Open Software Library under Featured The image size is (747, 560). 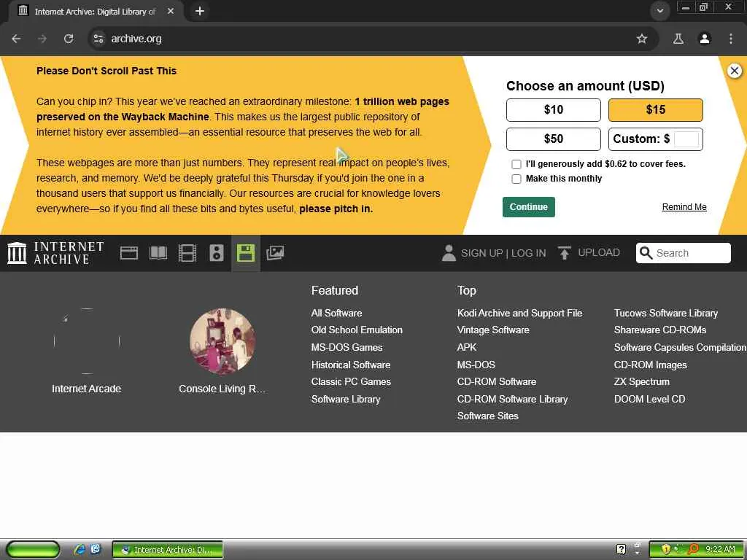(346, 399)
